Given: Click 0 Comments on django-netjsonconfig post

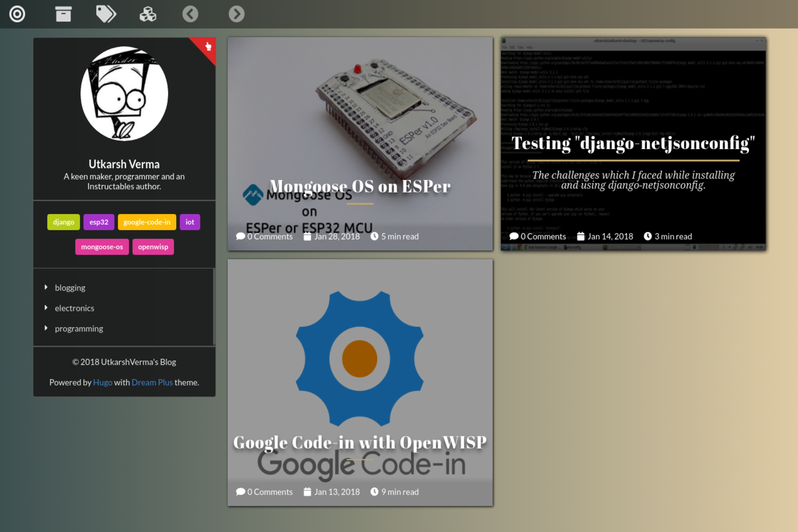Looking at the screenshot, I should [543, 236].
